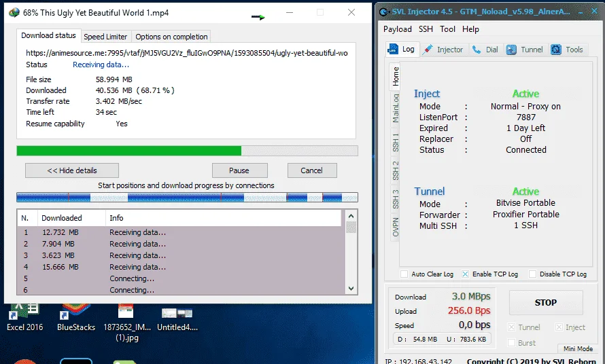
Task: Select the OVPN vertical tab
Action: pos(396,227)
